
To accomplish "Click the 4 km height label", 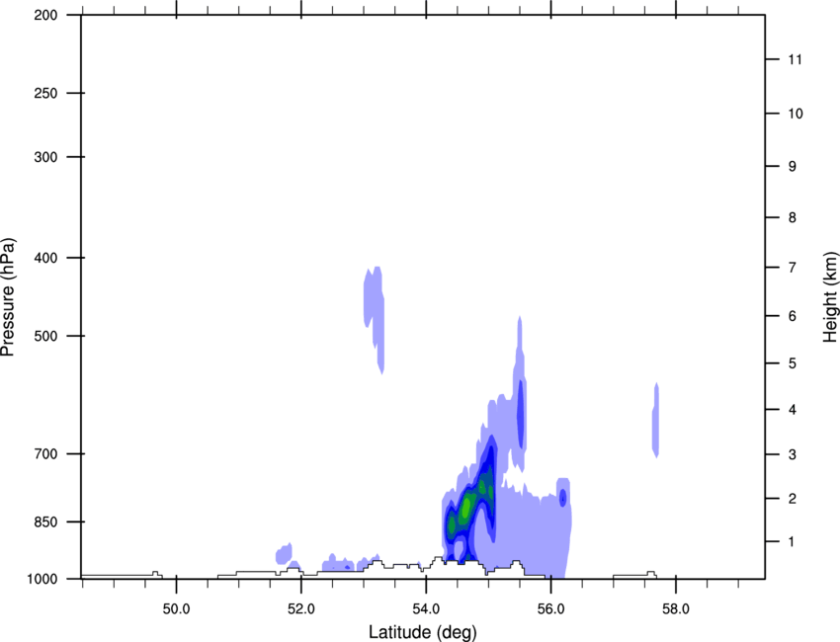I will point(793,410).
